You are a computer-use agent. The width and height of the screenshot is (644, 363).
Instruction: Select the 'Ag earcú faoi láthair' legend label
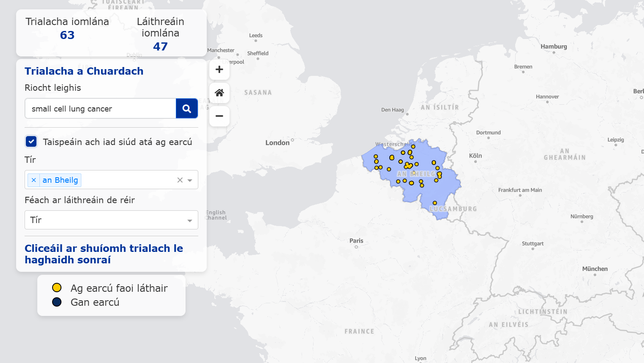pos(119,288)
